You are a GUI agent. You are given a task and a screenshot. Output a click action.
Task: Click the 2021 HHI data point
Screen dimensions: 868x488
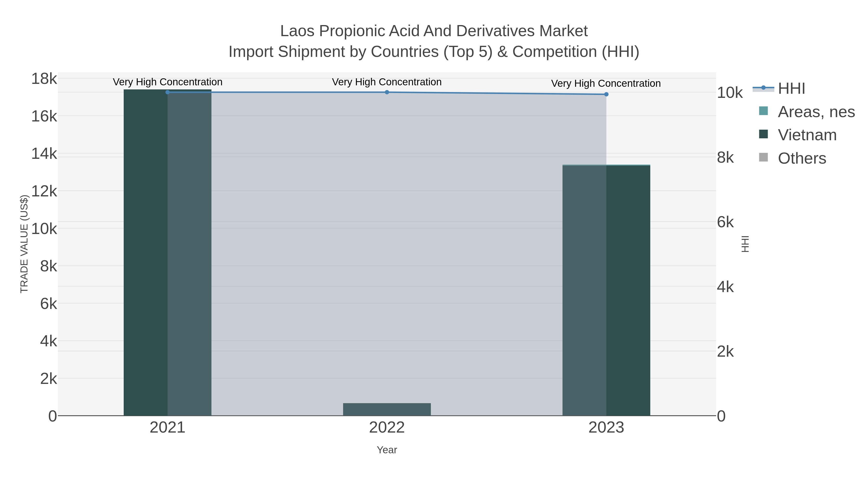tap(168, 92)
